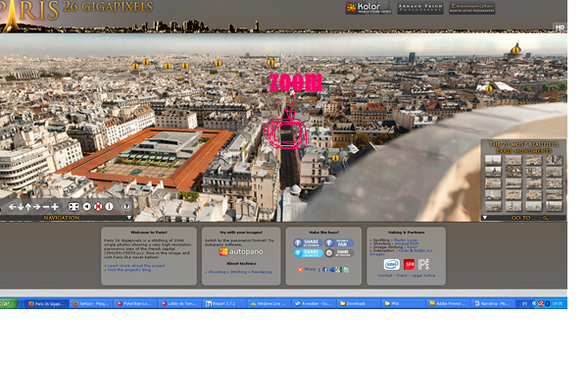Switch to PokerStars Lobby taskbar button

tap(135, 303)
